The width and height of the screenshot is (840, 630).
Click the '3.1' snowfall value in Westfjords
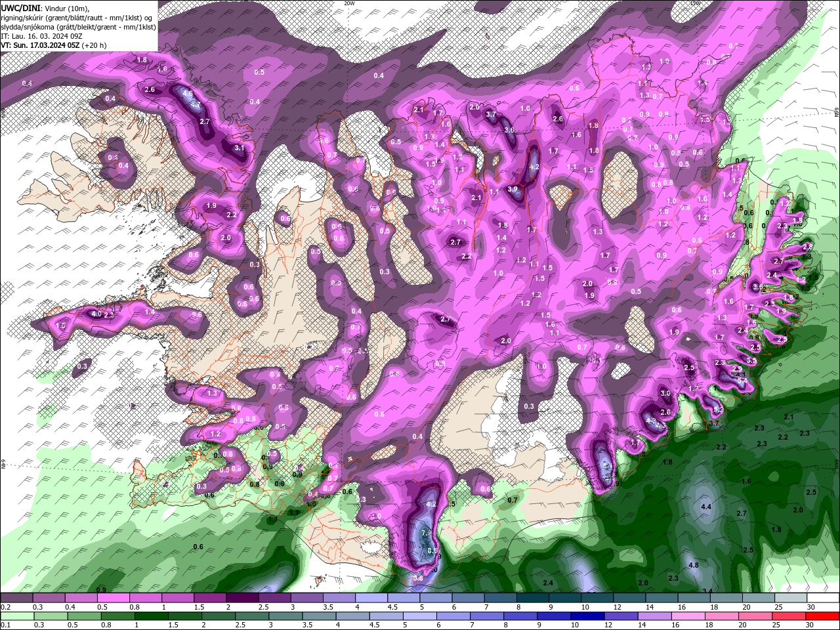pyautogui.click(x=240, y=148)
